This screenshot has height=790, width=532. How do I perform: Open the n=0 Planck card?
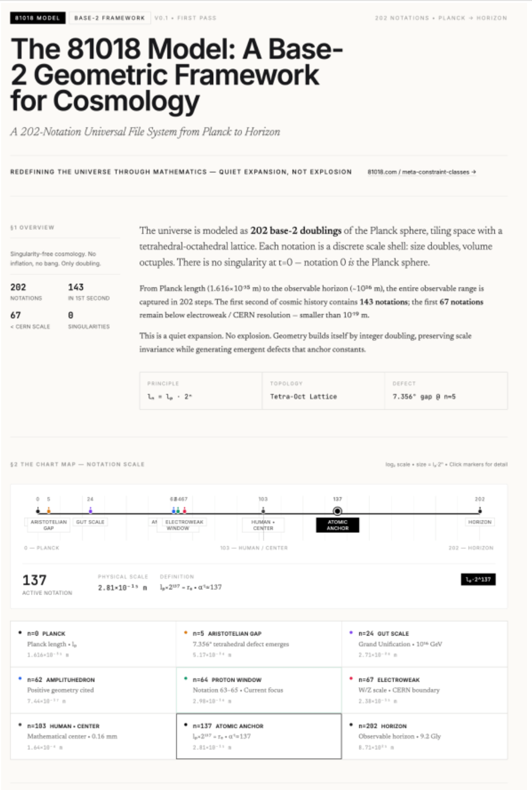tap(93, 644)
